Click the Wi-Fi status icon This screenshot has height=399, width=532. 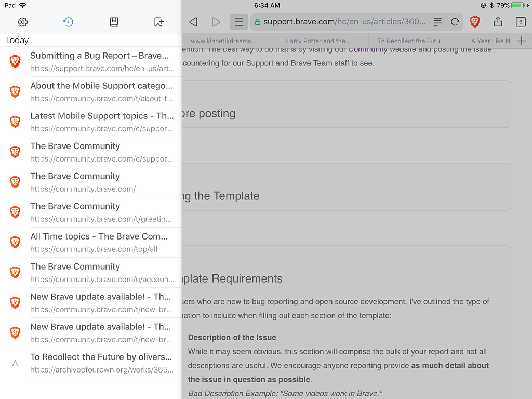click(23, 5)
